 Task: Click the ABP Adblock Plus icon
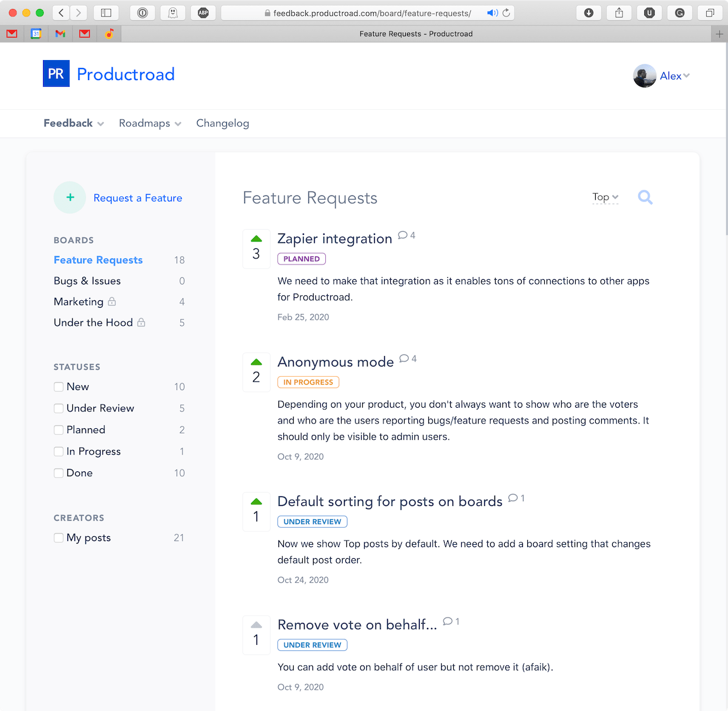click(203, 12)
